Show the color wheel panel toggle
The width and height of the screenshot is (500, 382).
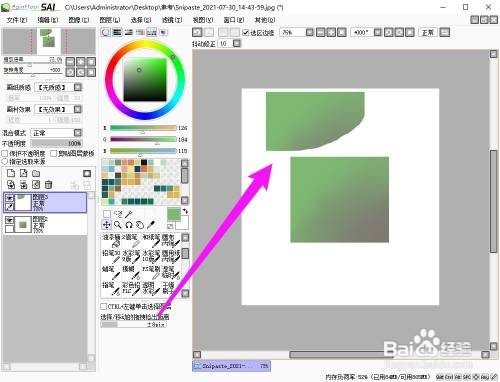point(106,32)
